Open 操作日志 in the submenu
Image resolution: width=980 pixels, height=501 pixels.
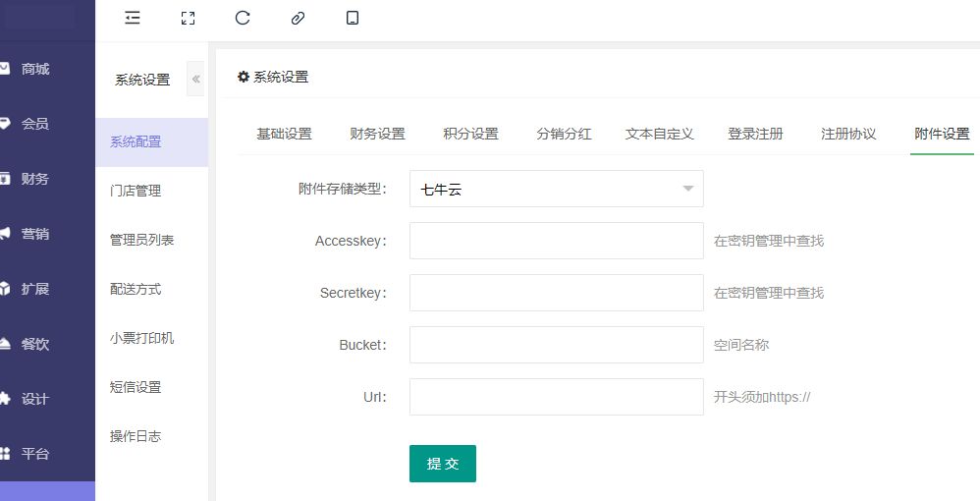[136, 436]
